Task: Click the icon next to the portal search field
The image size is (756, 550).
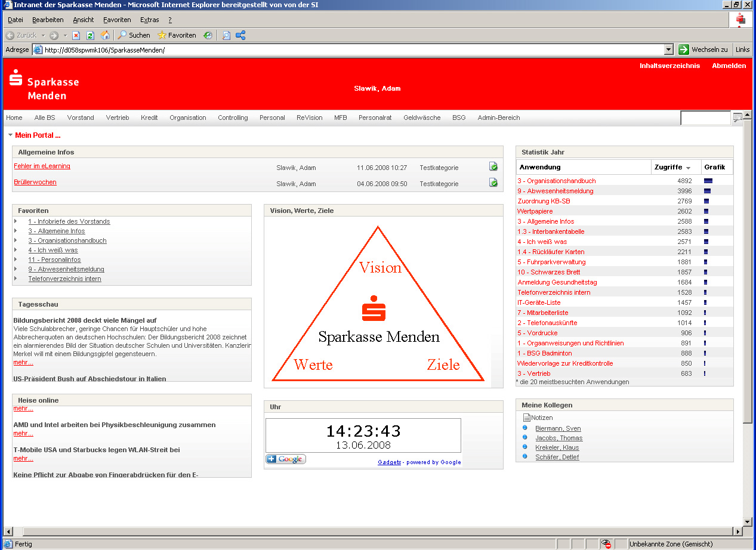Action: click(738, 118)
